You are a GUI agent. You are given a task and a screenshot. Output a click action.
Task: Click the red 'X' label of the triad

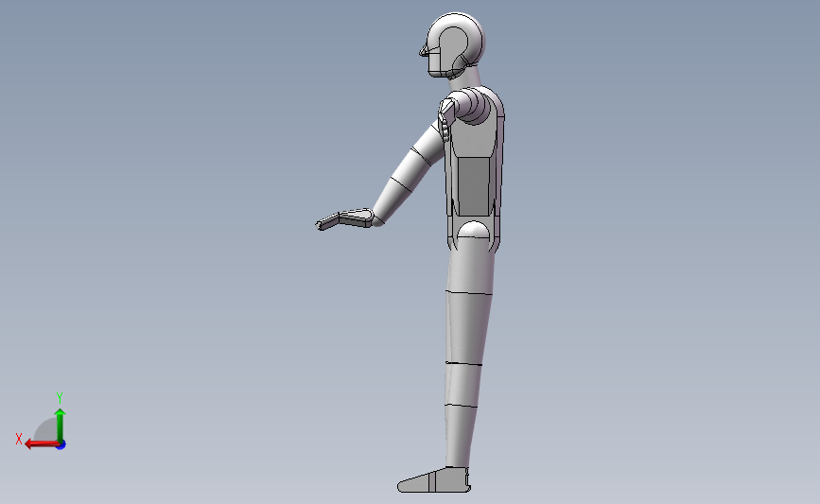19,439
